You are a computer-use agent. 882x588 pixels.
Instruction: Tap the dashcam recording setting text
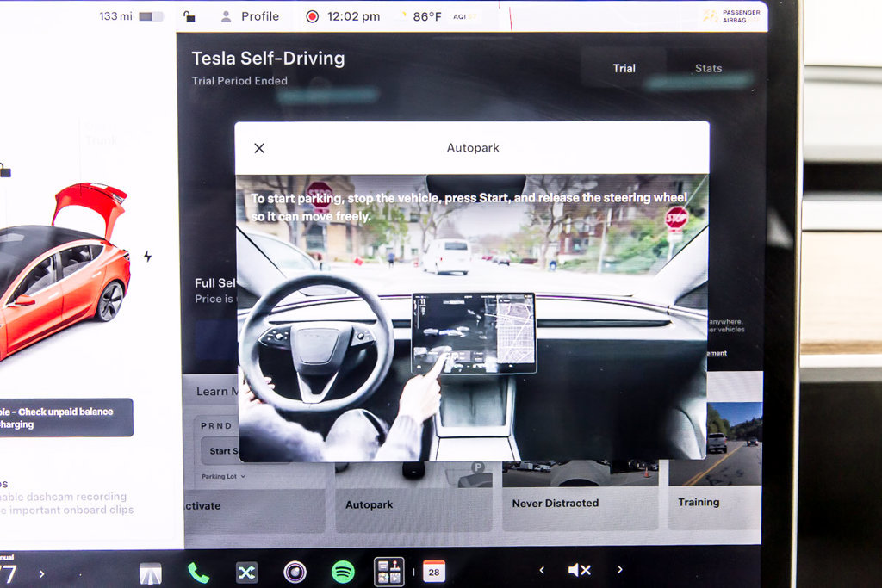66,503
